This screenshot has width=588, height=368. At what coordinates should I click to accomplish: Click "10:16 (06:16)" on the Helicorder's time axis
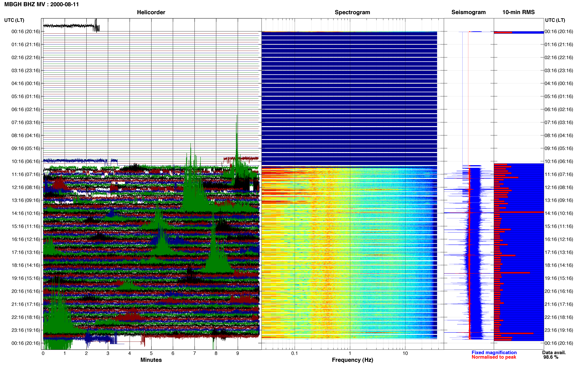[26, 161]
